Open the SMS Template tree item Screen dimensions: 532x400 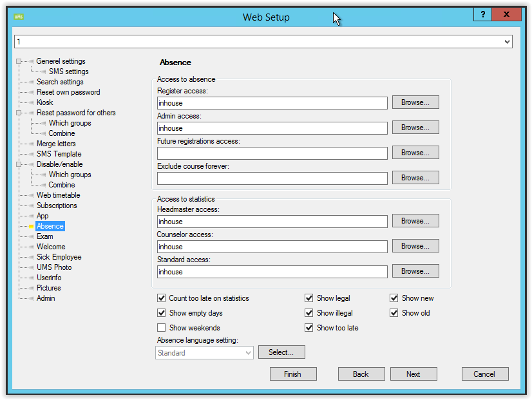click(59, 154)
